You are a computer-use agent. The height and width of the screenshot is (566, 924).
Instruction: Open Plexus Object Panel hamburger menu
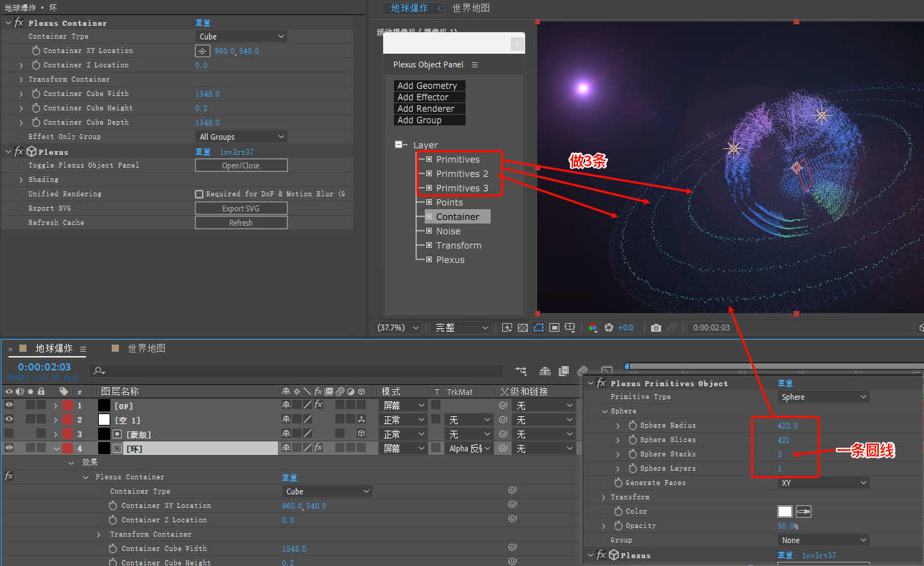[x=475, y=64]
